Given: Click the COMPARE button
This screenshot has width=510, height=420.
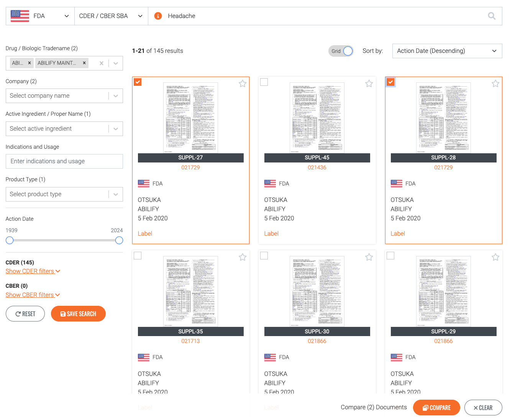Looking at the screenshot, I should click(436, 408).
